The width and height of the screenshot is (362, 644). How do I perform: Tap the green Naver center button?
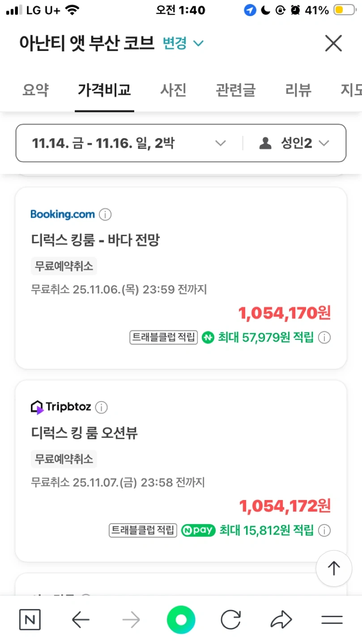click(x=181, y=620)
